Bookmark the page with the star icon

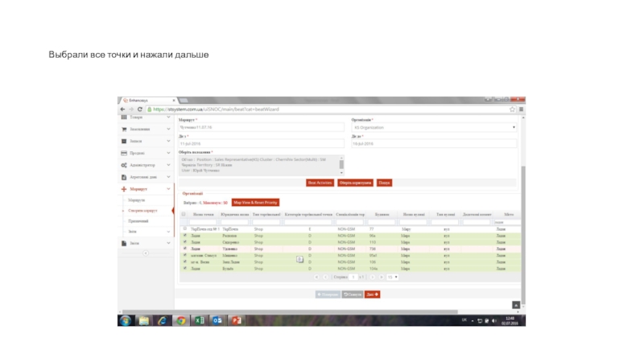click(512, 109)
